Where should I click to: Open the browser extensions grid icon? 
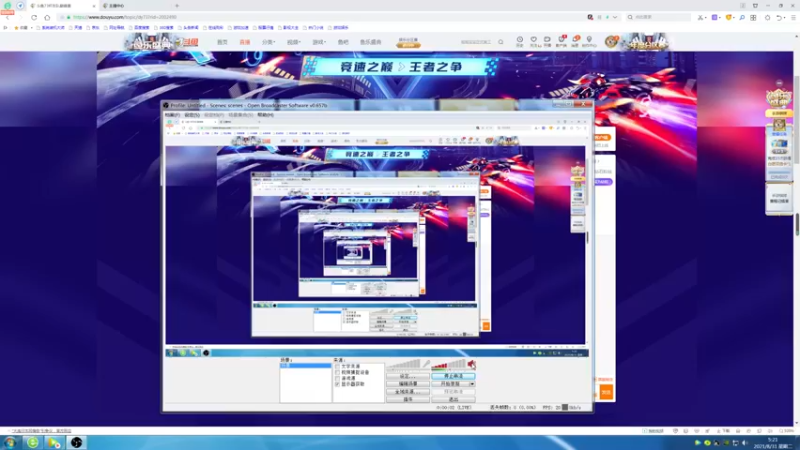(754, 17)
